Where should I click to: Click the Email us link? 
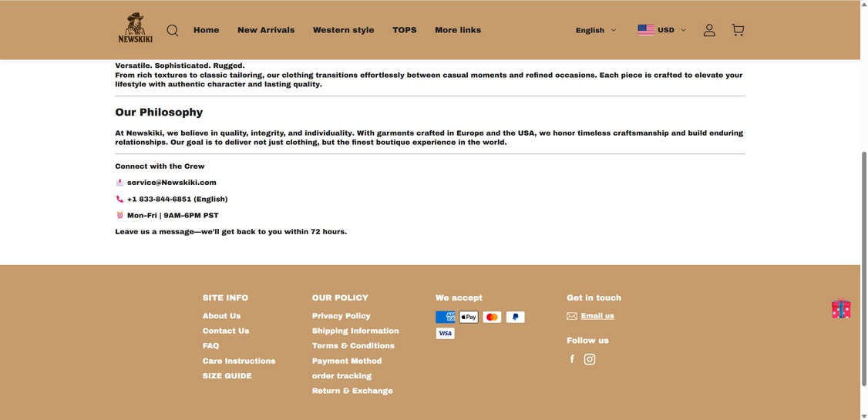[x=597, y=316]
